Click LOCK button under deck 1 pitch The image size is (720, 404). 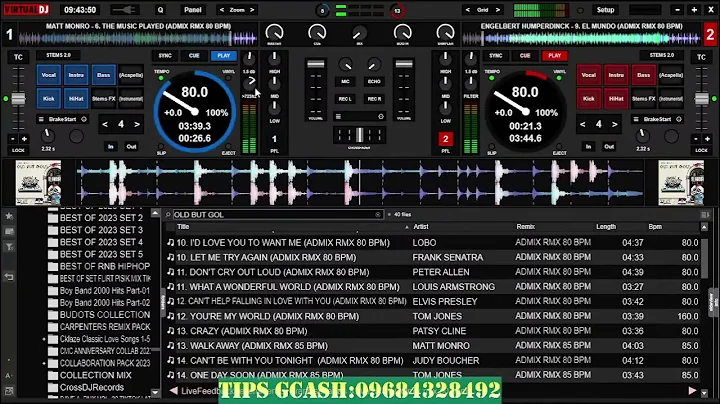(x=18, y=150)
